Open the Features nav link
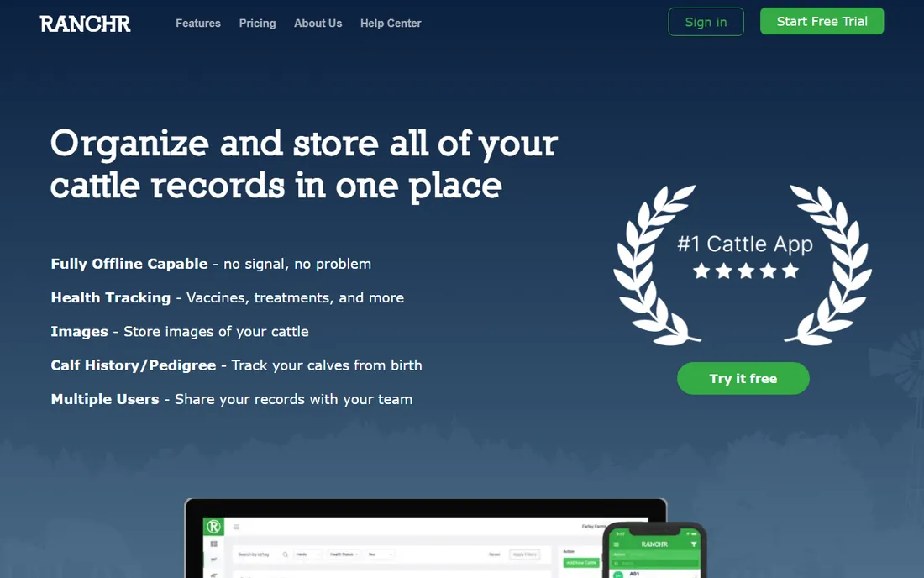924x578 pixels. 198,24
